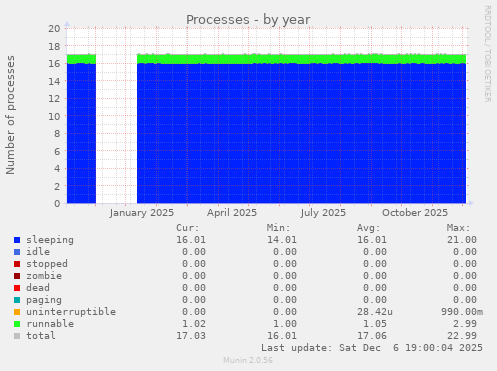Click the 'idle' legend label
The image size is (497, 371).
click(x=38, y=252)
